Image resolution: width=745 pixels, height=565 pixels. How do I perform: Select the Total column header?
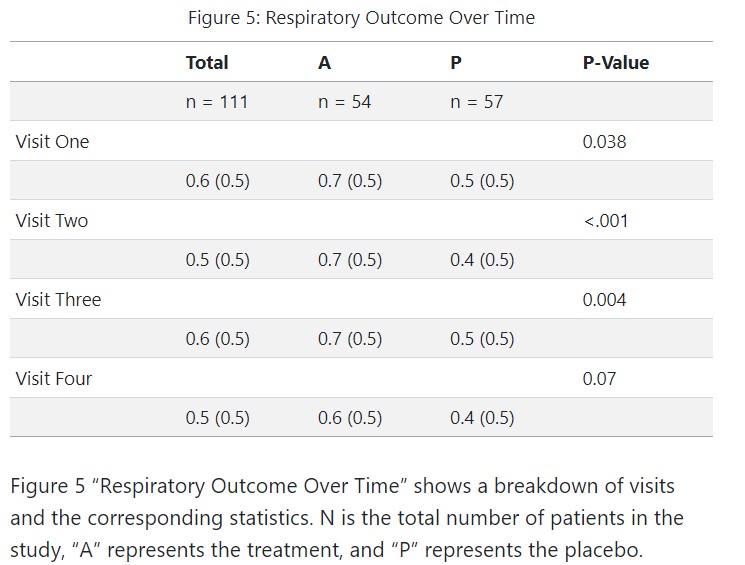[207, 62]
